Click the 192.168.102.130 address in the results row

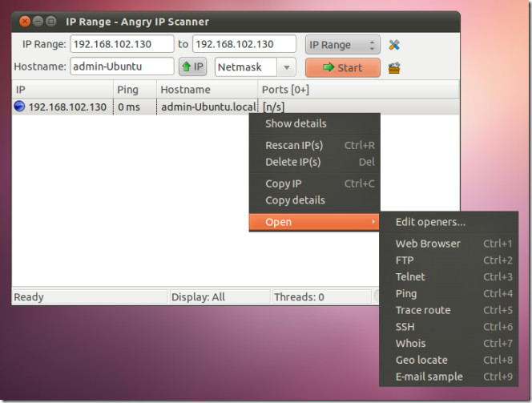coord(67,107)
